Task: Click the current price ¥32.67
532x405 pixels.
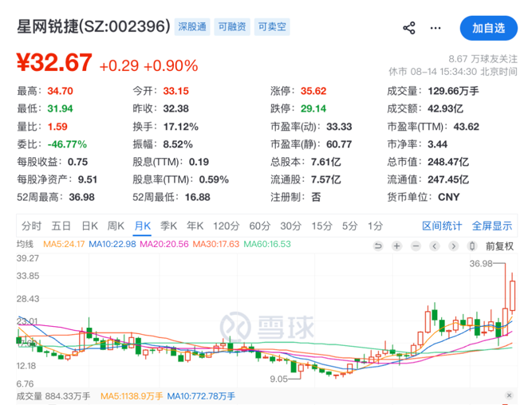Action: (54, 62)
